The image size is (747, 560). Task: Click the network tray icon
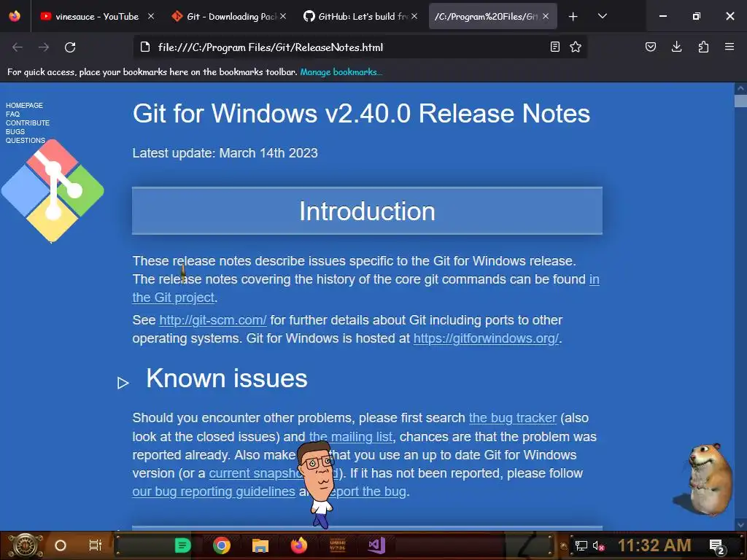coord(581,546)
